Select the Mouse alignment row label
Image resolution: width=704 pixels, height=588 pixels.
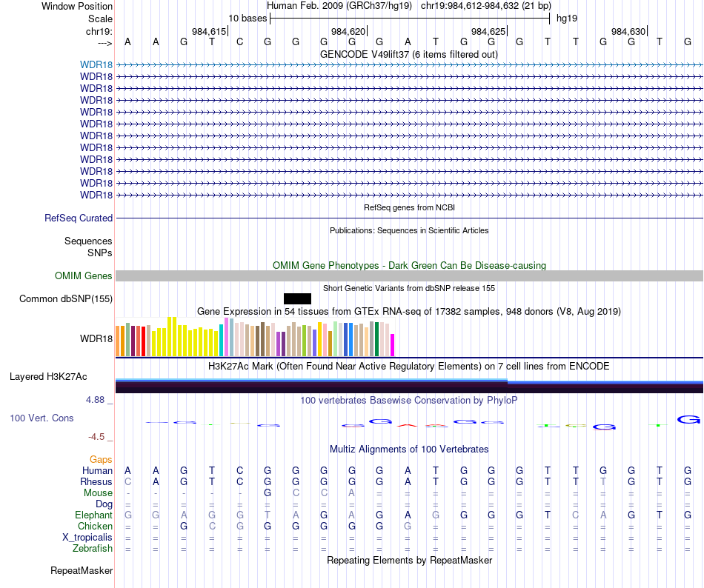click(x=98, y=493)
